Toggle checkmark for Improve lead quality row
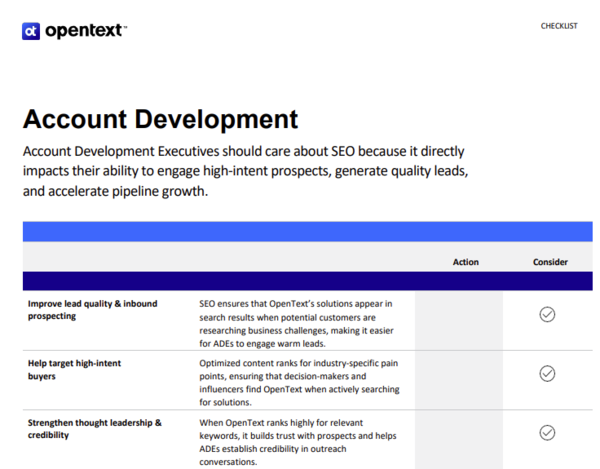This screenshot has width=600, height=469. click(547, 314)
